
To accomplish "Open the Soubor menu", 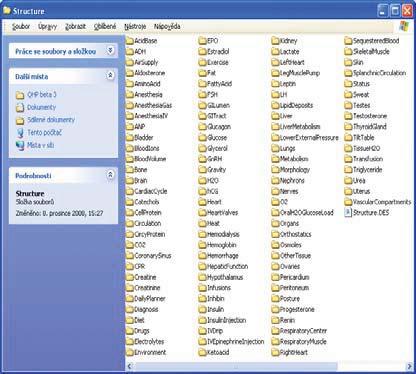I will [x=21, y=26].
